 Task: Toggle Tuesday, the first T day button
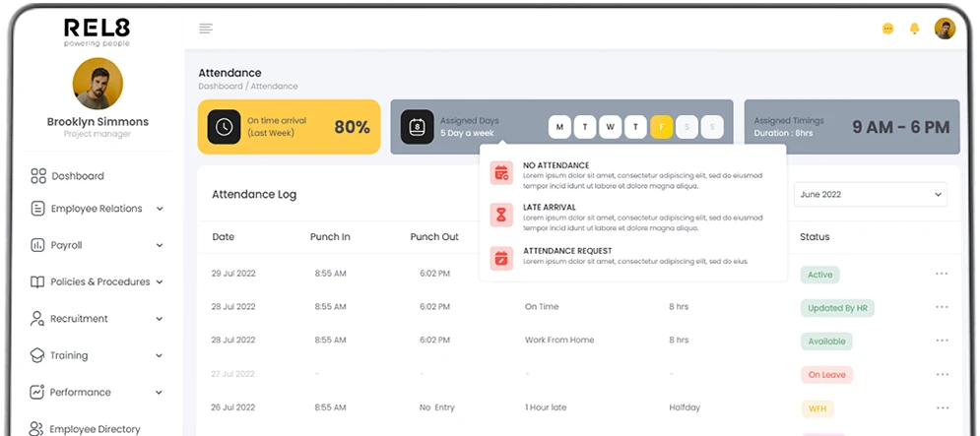coord(585,127)
